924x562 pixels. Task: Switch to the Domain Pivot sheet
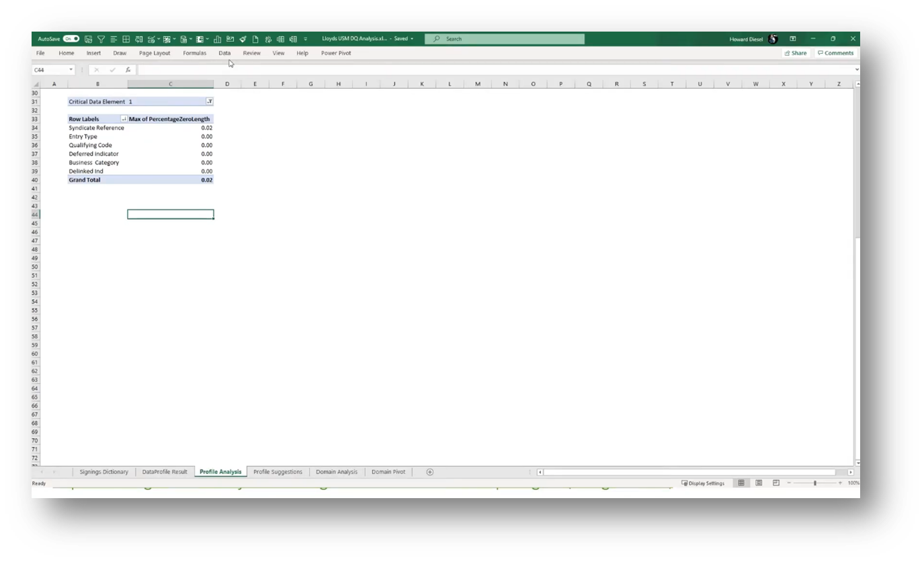388,472
